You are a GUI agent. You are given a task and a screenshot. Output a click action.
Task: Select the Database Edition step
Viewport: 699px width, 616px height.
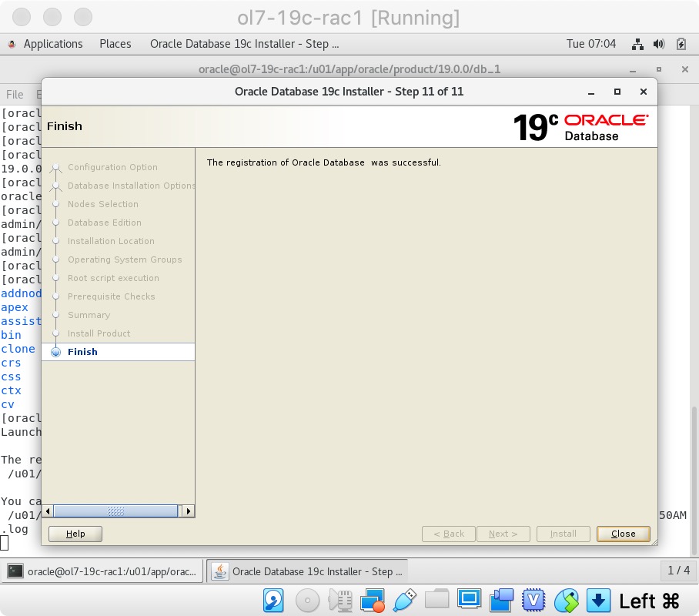coord(105,222)
